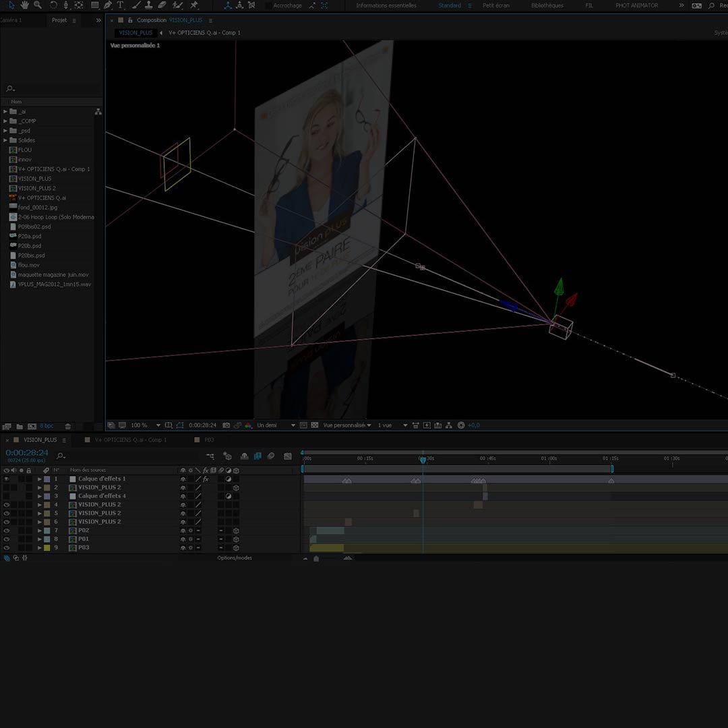
Task: Expand layer 1 Calque d'effets 1 properties
Action: [40, 479]
